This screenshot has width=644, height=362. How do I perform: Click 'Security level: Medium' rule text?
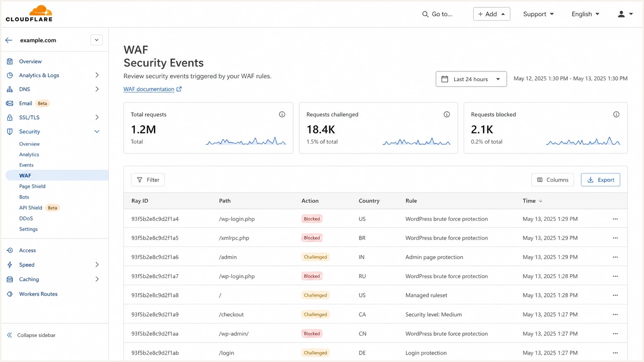pyautogui.click(x=433, y=314)
